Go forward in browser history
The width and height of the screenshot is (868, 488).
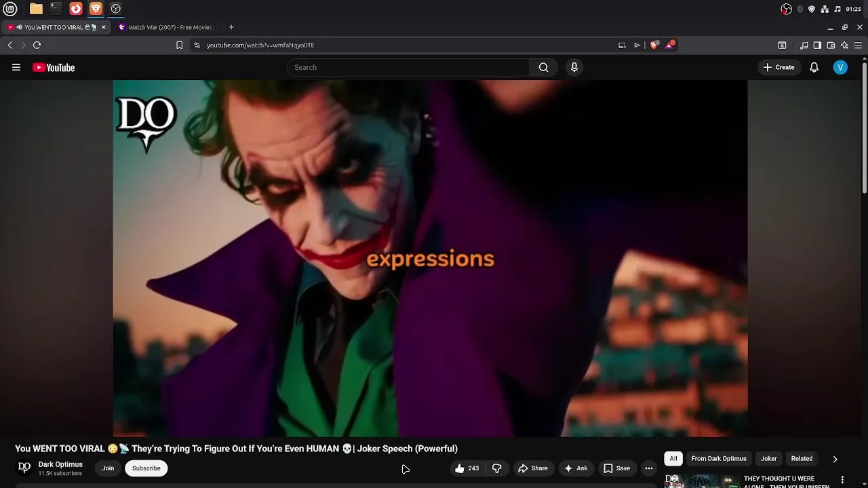point(23,45)
